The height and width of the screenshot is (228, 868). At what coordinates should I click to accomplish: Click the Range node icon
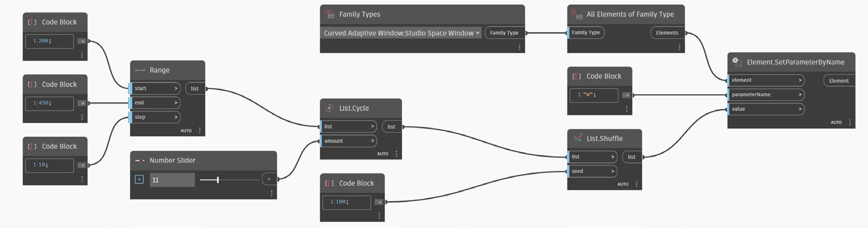click(140, 70)
